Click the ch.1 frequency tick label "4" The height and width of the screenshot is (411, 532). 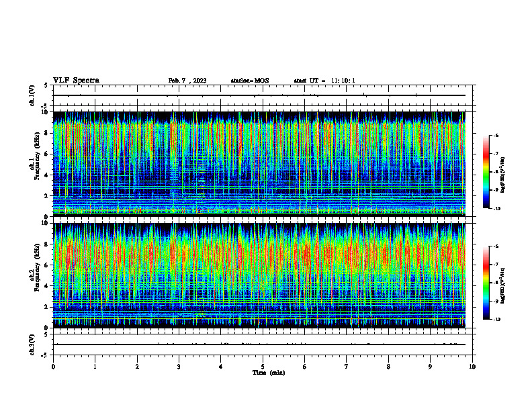[x=47, y=175]
